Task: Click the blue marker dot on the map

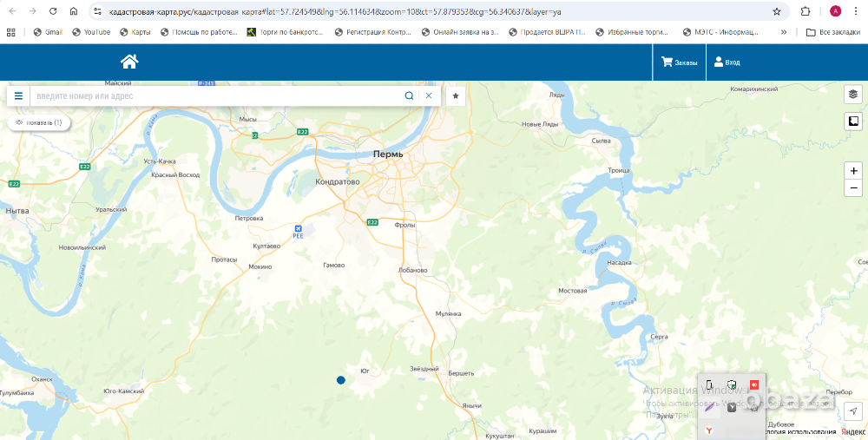Action: click(x=341, y=380)
